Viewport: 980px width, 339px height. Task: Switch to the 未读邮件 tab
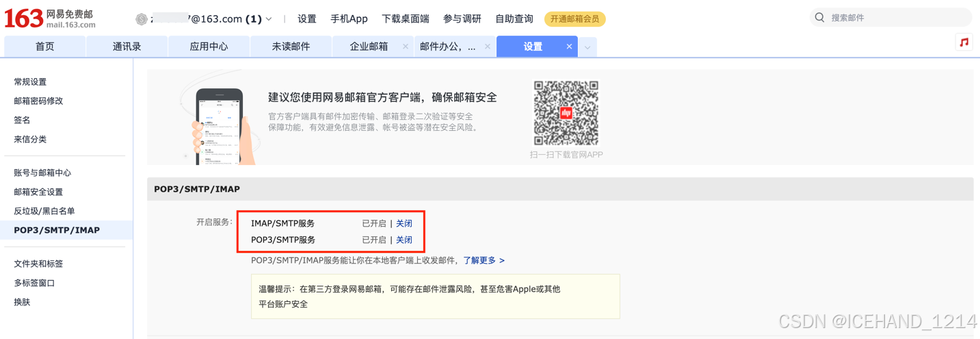[x=291, y=47]
